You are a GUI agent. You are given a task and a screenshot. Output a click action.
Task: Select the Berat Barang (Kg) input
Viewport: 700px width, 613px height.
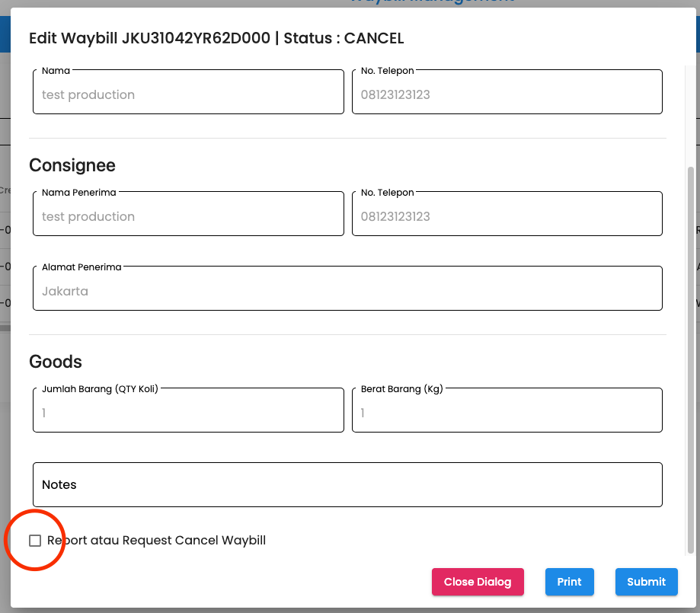point(507,413)
